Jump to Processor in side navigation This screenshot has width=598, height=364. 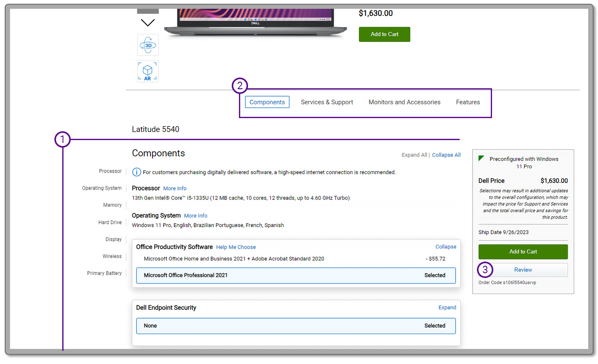[x=110, y=171]
